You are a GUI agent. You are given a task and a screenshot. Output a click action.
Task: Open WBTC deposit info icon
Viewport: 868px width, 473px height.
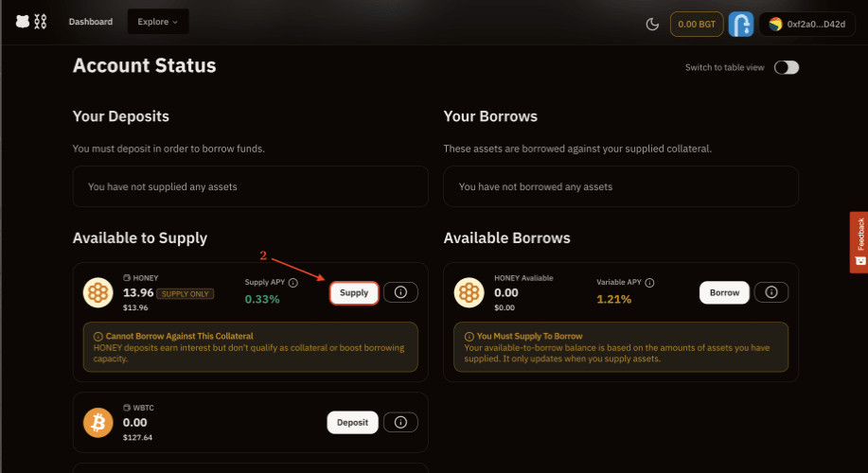(x=400, y=423)
